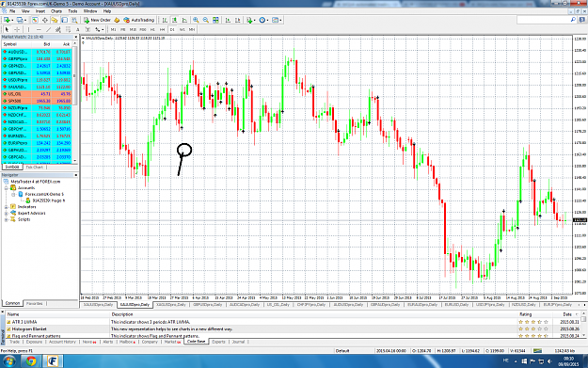This screenshot has height=368, width=588.
Task: Toggle the AutoTrading button
Action: click(138, 20)
